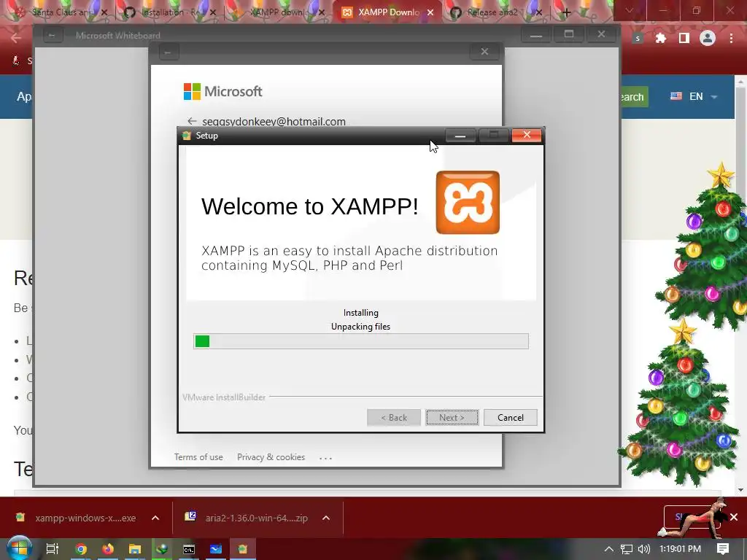Click the US flag language icon
The height and width of the screenshot is (560, 747).
[676, 96]
